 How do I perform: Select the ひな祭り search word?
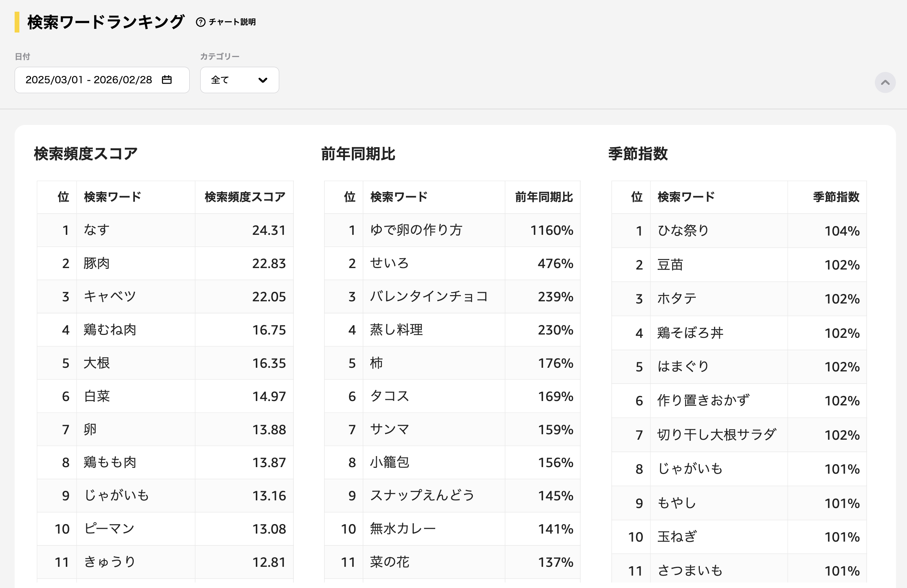(683, 231)
